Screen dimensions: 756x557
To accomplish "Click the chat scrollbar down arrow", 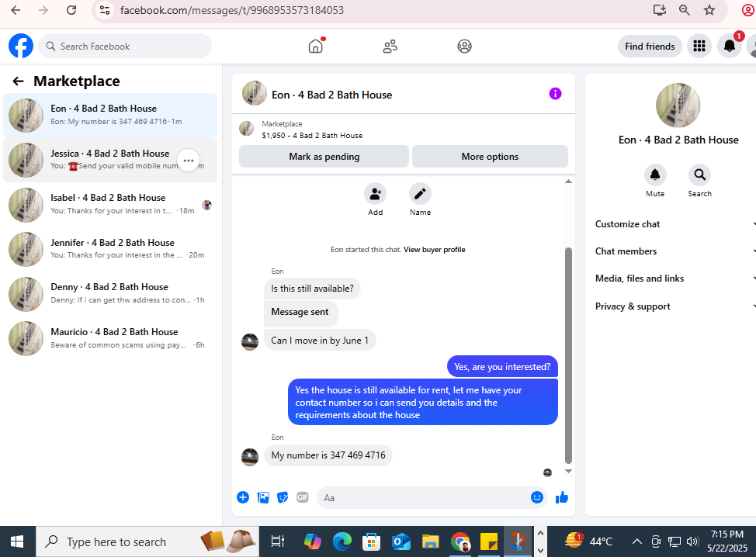I will pos(568,471).
